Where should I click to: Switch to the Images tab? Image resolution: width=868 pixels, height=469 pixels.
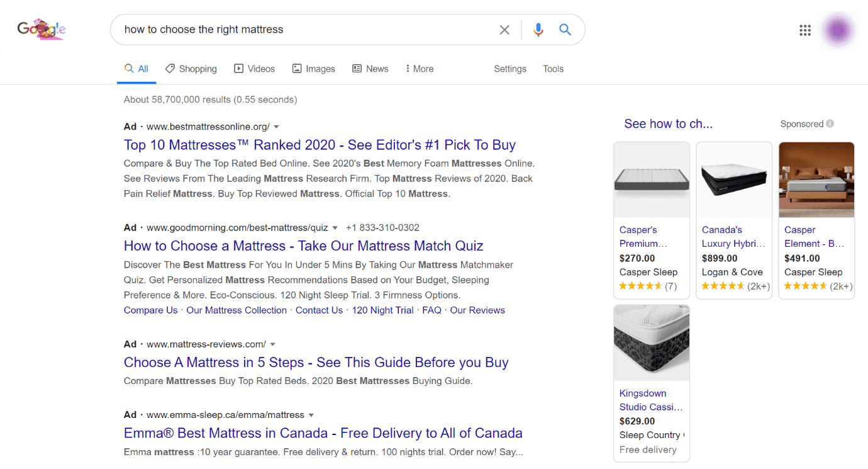click(314, 69)
